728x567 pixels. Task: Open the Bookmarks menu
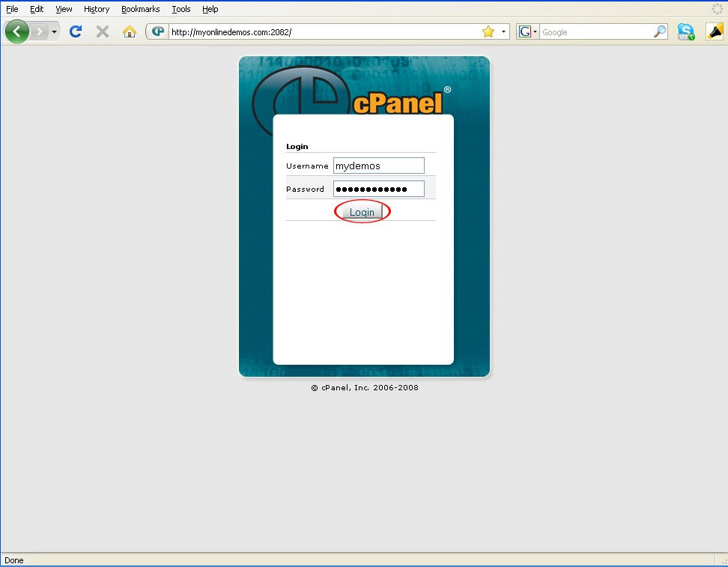(x=140, y=9)
